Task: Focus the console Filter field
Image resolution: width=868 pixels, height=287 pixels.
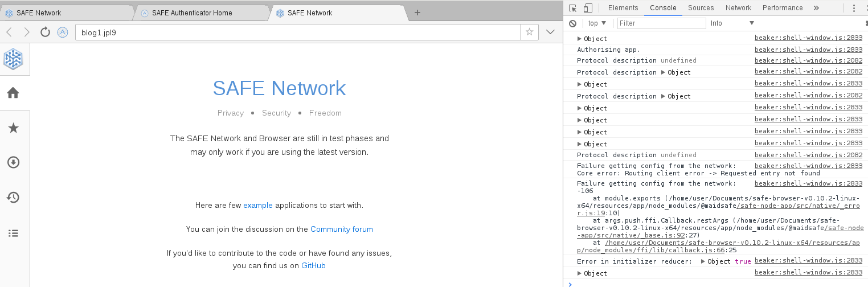Action: click(x=662, y=23)
